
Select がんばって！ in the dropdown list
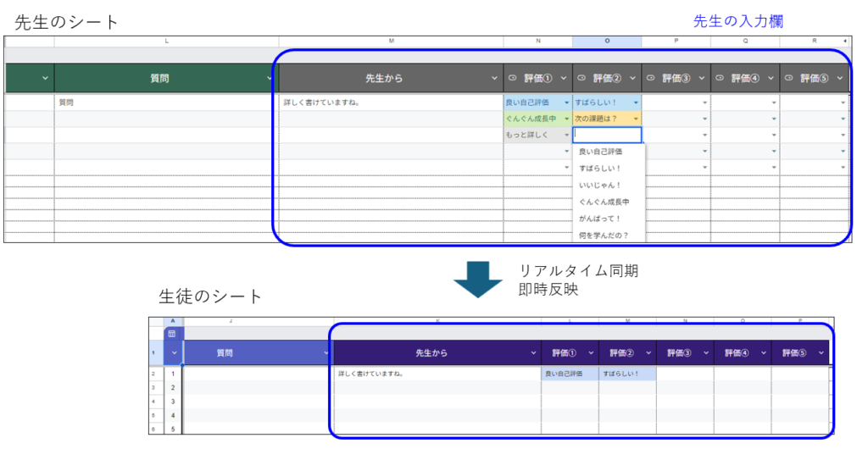600,219
